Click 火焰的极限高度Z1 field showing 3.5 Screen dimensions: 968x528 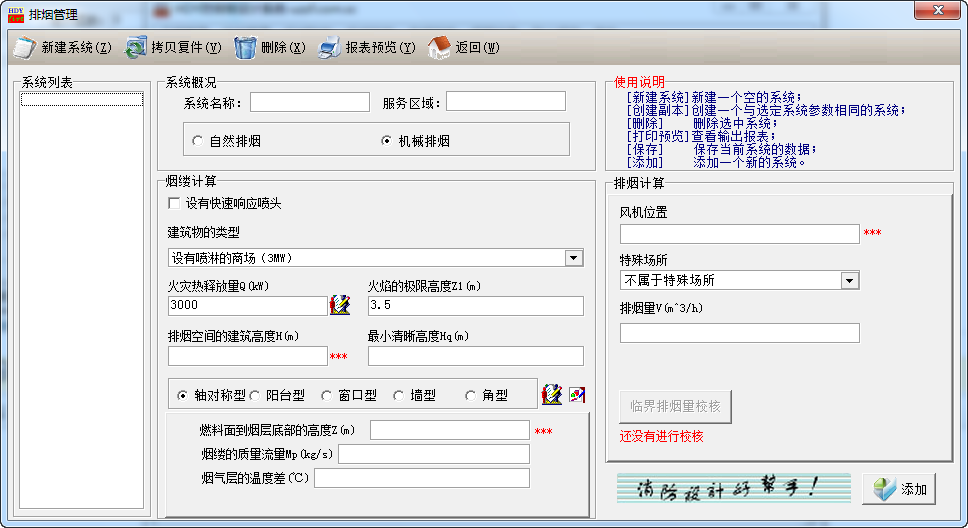click(475, 306)
